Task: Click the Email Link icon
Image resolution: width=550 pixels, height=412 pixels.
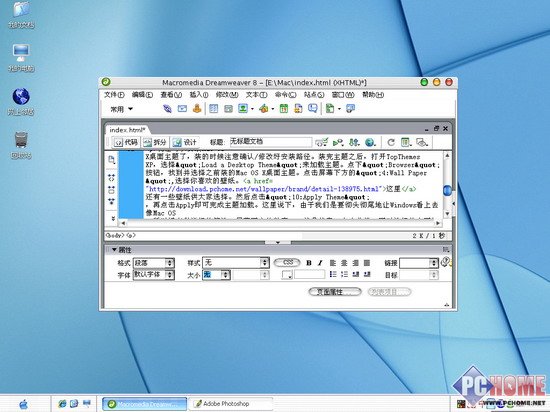Action: [x=182, y=109]
